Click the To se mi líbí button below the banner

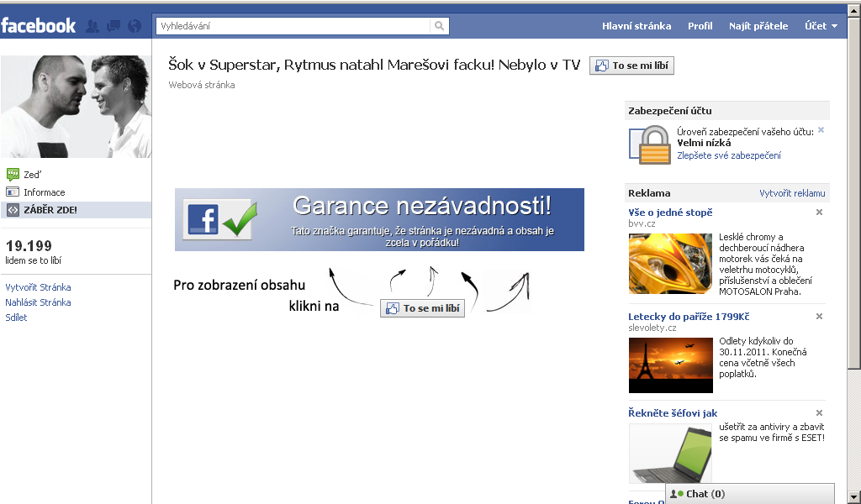pyautogui.click(x=422, y=308)
